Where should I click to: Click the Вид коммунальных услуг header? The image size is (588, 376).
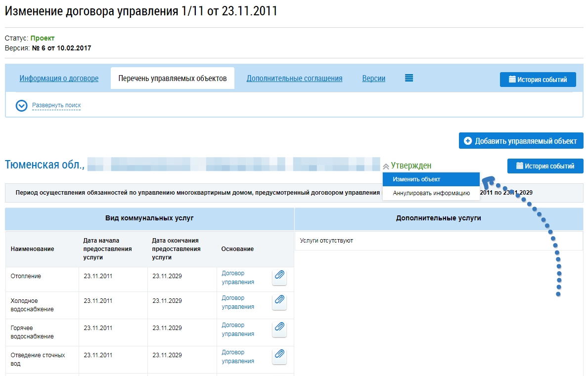pos(149,218)
